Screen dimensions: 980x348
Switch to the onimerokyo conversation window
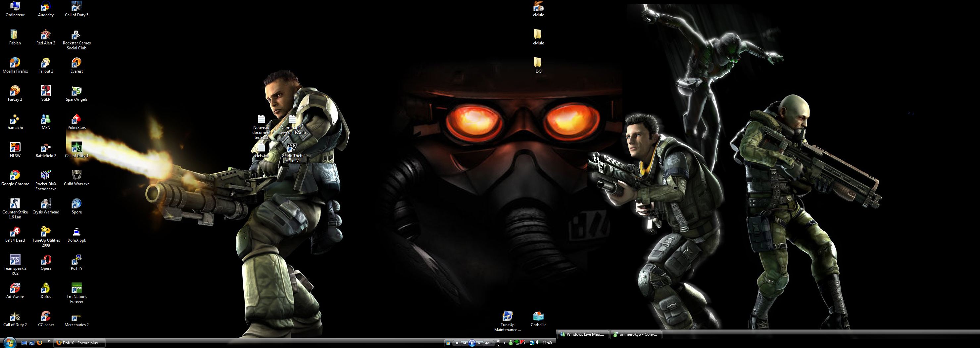tap(635, 334)
